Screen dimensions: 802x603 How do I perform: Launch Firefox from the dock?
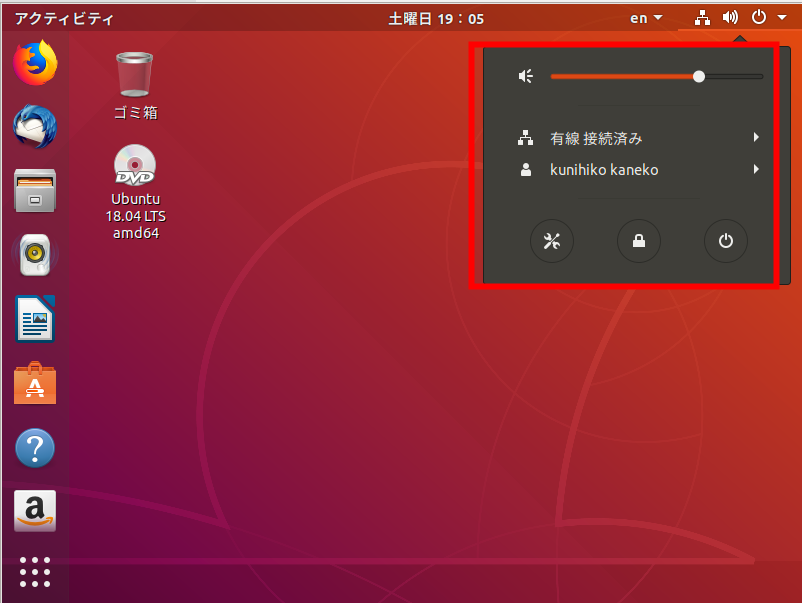pyautogui.click(x=35, y=63)
